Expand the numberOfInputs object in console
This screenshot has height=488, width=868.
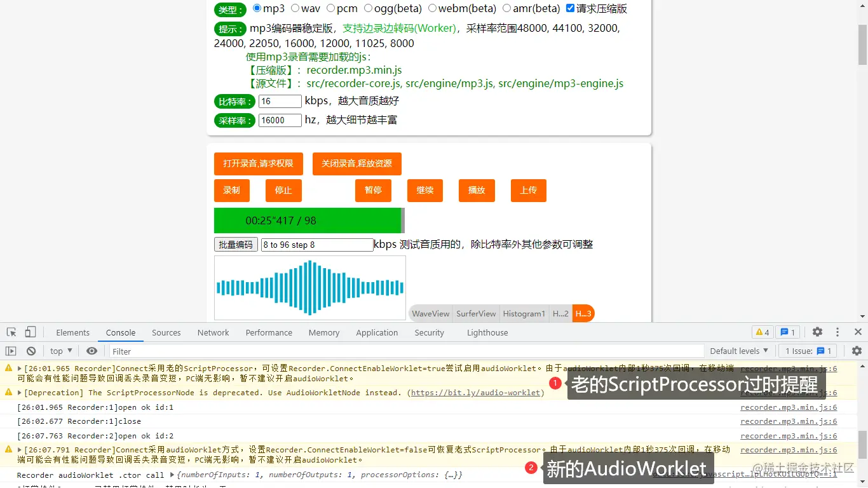click(x=172, y=475)
